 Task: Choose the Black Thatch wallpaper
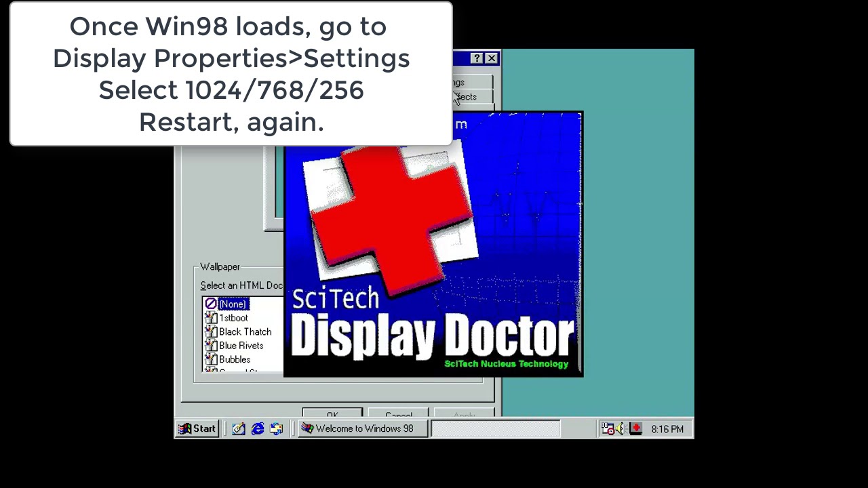(245, 331)
